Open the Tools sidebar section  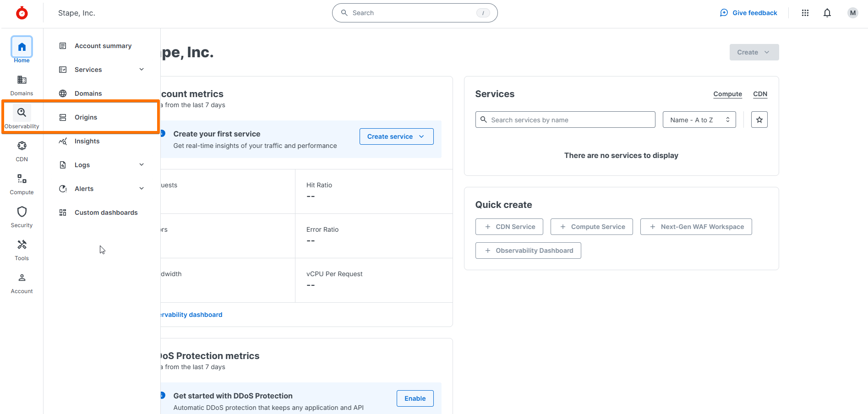tap(22, 250)
